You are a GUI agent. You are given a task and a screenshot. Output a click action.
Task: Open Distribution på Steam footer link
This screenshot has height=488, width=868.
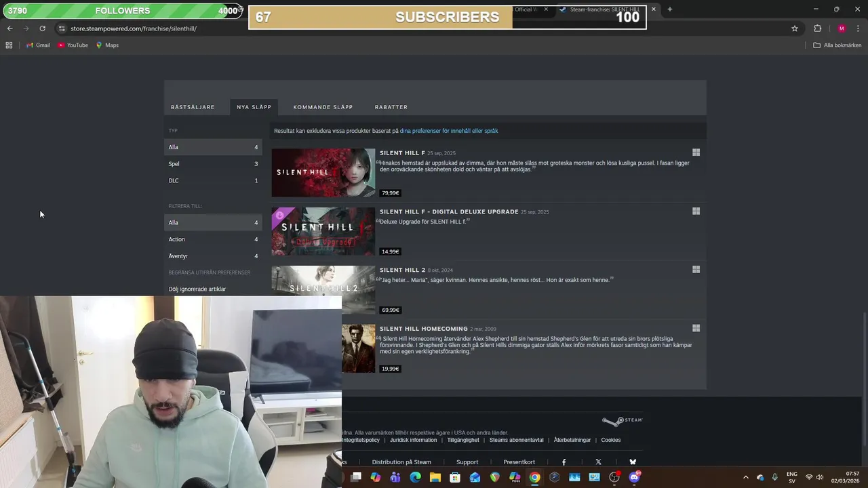tap(401, 462)
